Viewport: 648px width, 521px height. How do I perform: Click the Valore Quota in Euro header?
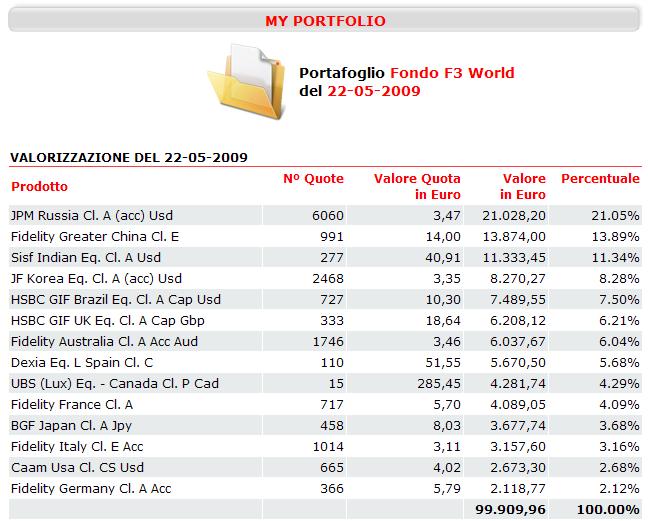pyautogui.click(x=417, y=187)
